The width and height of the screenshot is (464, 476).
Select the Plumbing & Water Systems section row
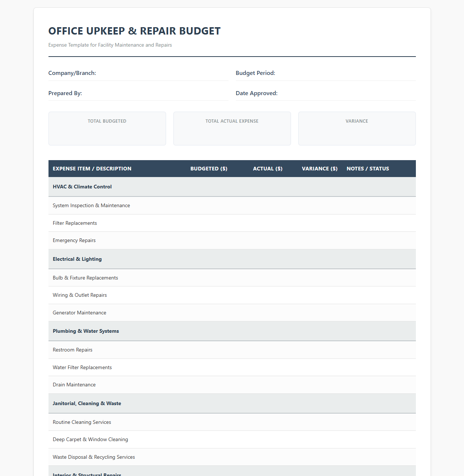click(232, 331)
